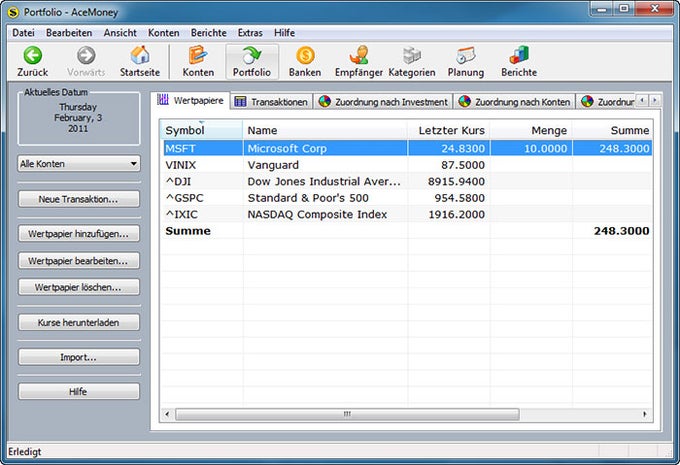Open the Datei menu

click(x=23, y=33)
